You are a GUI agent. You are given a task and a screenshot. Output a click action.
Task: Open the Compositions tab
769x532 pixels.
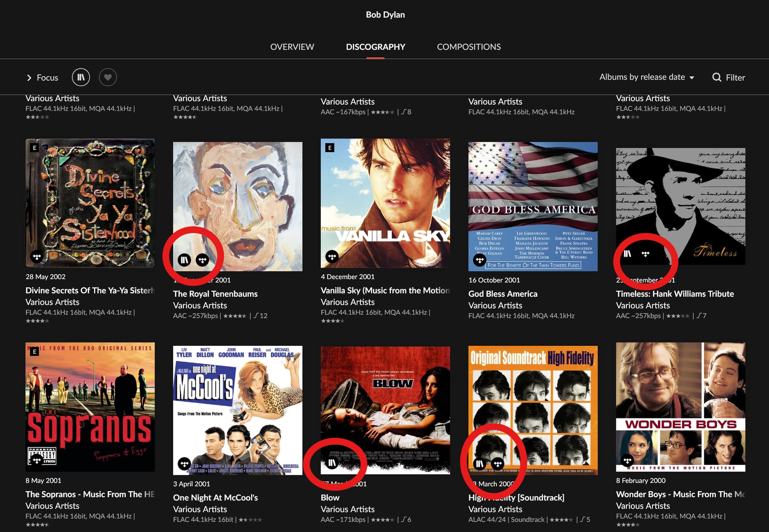click(x=469, y=47)
